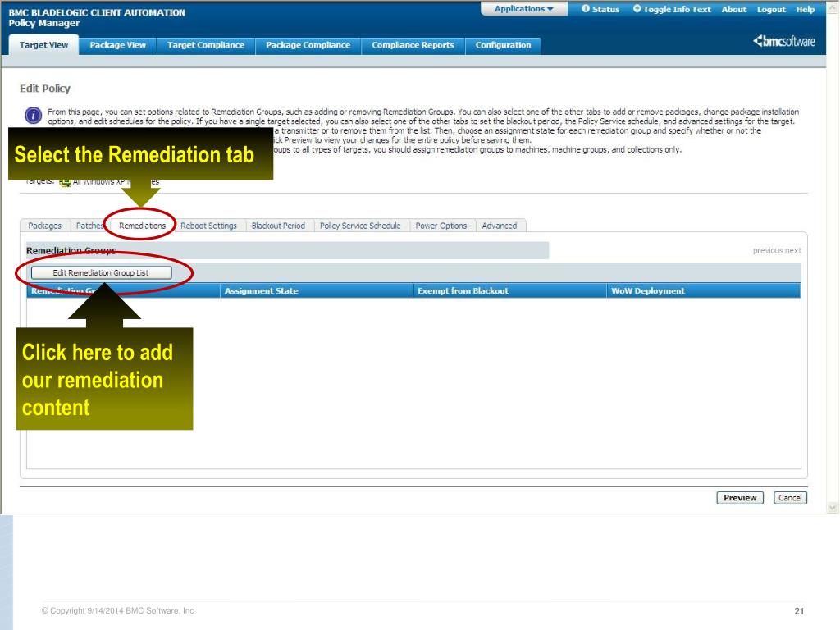Click the Toggle Info Text plus icon
Viewport: 840px width, 630px height.
pyautogui.click(x=637, y=8)
